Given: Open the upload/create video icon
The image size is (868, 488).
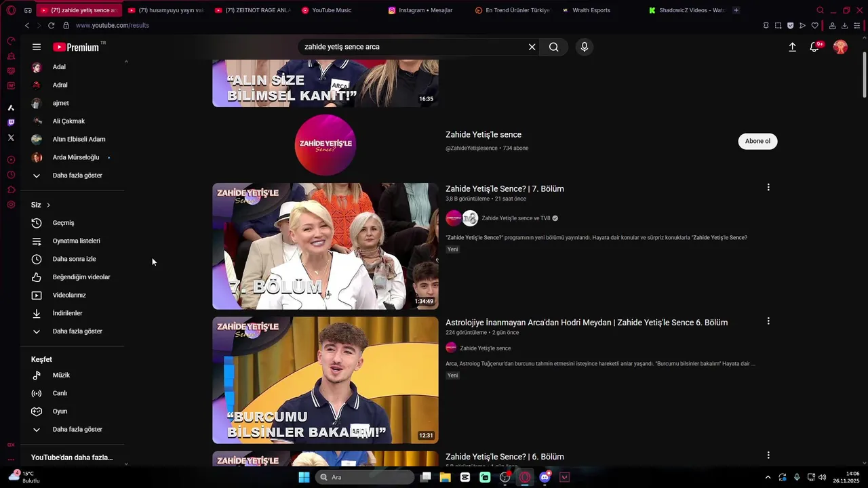Looking at the screenshot, I should (792, 47).
